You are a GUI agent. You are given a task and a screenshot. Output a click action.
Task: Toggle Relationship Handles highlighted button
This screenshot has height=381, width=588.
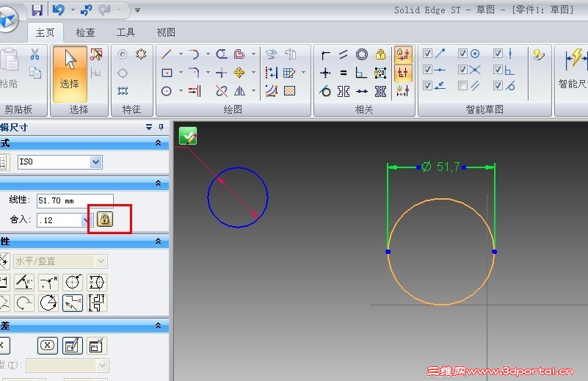(x=403, y=73)
